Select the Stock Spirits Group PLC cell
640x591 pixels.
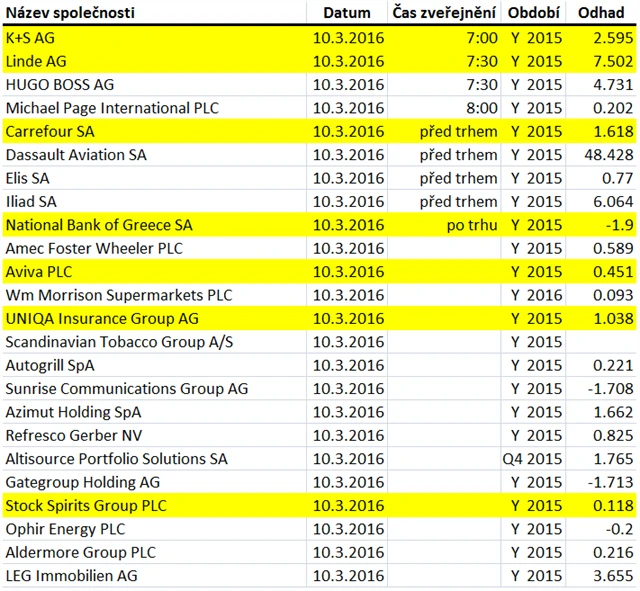pyautogui.click(x=84, y=505)
